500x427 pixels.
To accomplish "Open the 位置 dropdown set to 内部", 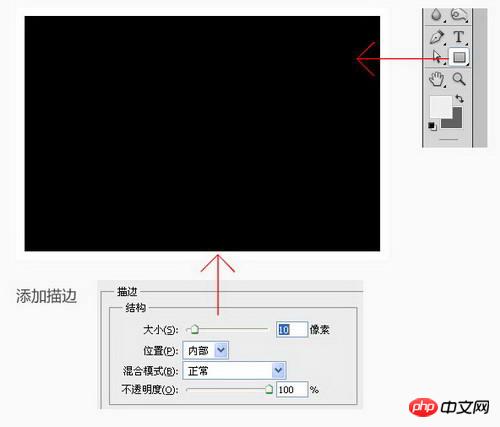I will point(206,350).
